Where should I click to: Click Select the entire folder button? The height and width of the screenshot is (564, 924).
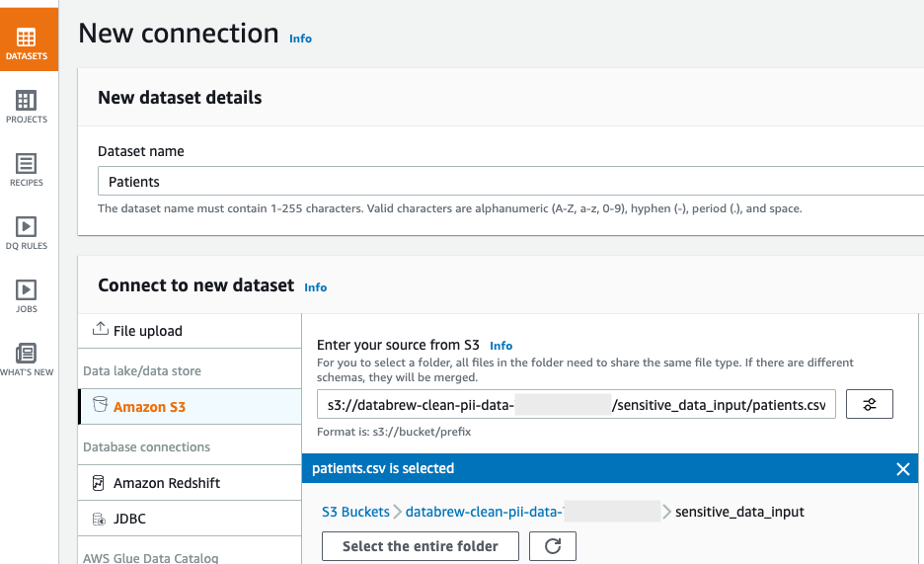click(421, 546)
